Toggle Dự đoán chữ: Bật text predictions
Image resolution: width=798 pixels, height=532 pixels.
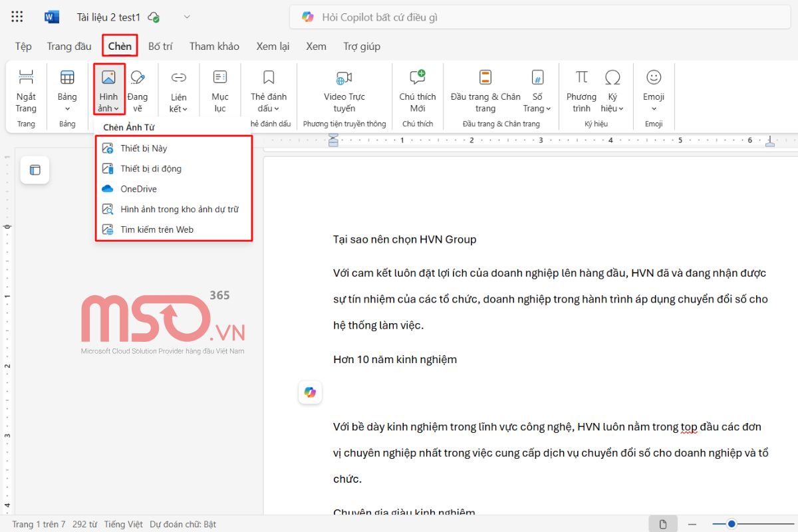pos(183,524)
